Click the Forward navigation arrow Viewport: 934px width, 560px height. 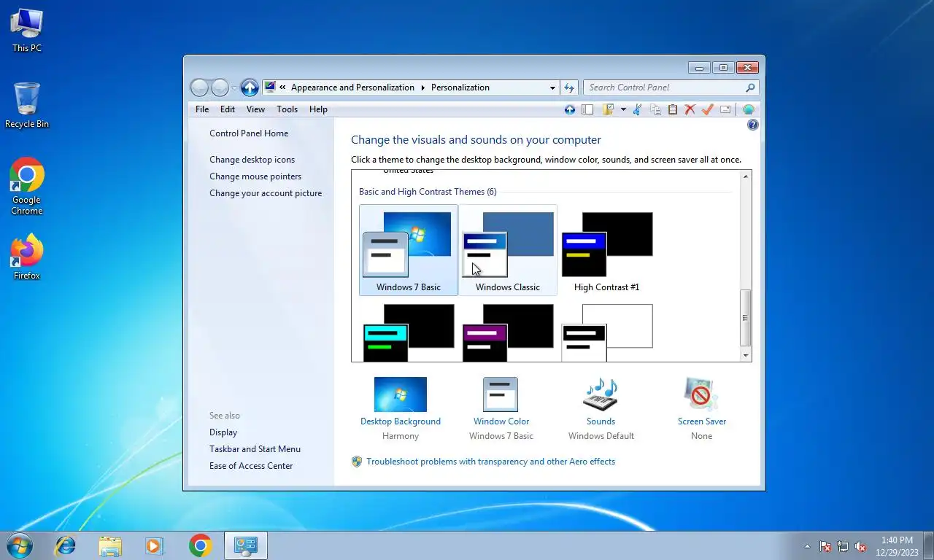(220, 87)
